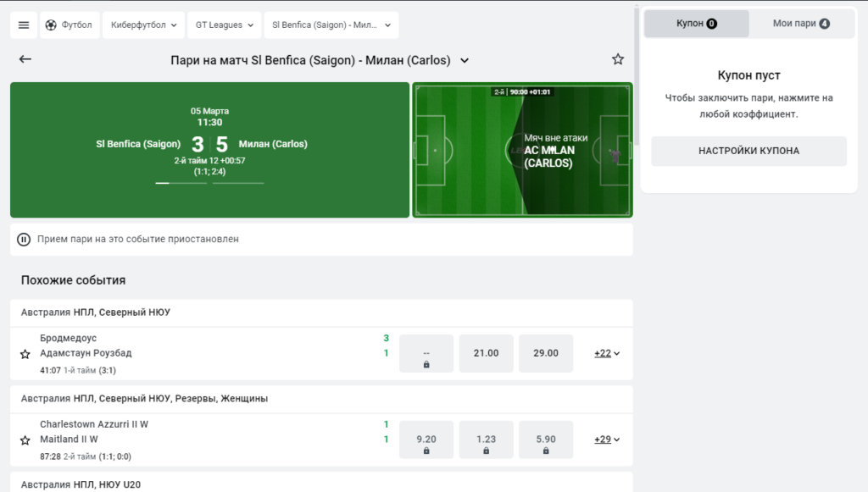Open Бродмедоус team row
The width and height of the screenshot is (868, 492).
coord(68,338)
